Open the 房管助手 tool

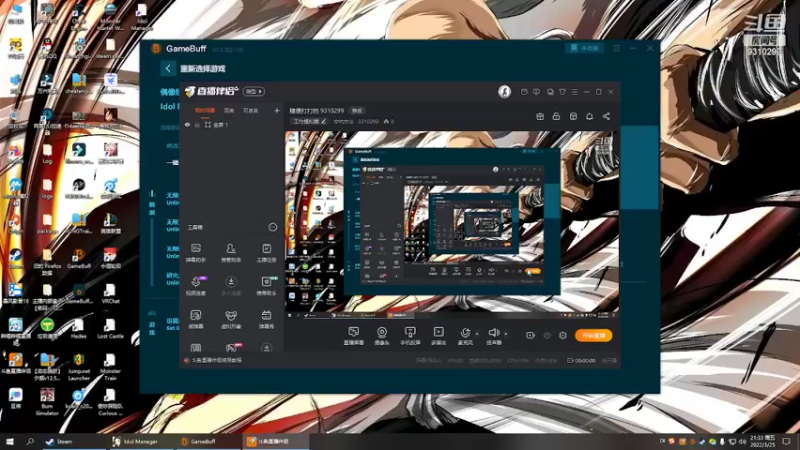click(231, 253)
